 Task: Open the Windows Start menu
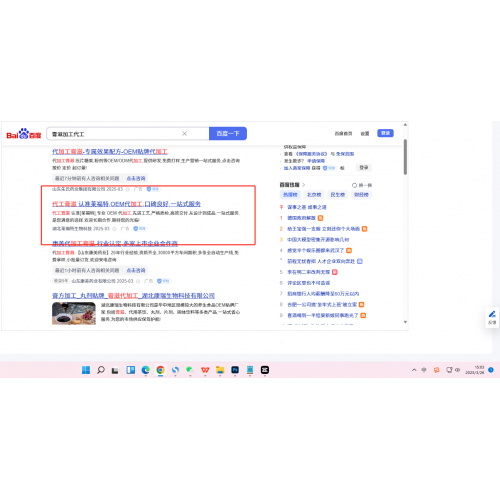(86, 370)
